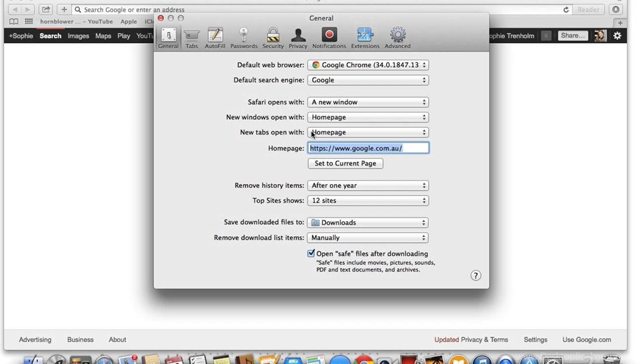Click the Sophie Trenholm name in the Google bar
Viewport: 643px width, 364px height.
(x=512, y=36)
